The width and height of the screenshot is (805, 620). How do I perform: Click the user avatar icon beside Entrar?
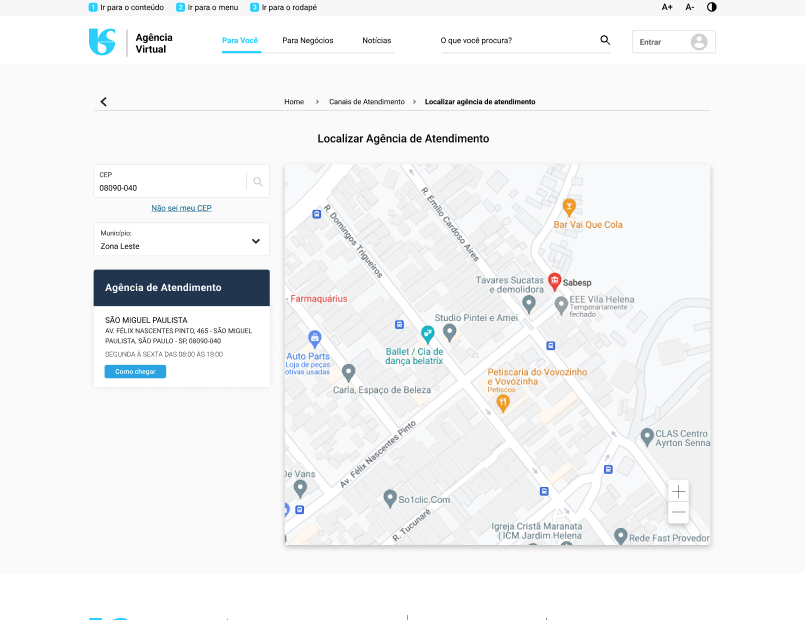699,42
